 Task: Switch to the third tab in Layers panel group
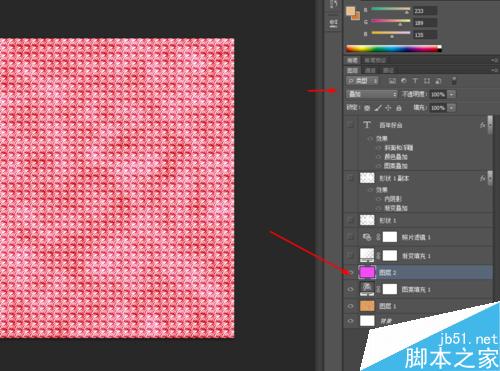[x=388, y=70]
